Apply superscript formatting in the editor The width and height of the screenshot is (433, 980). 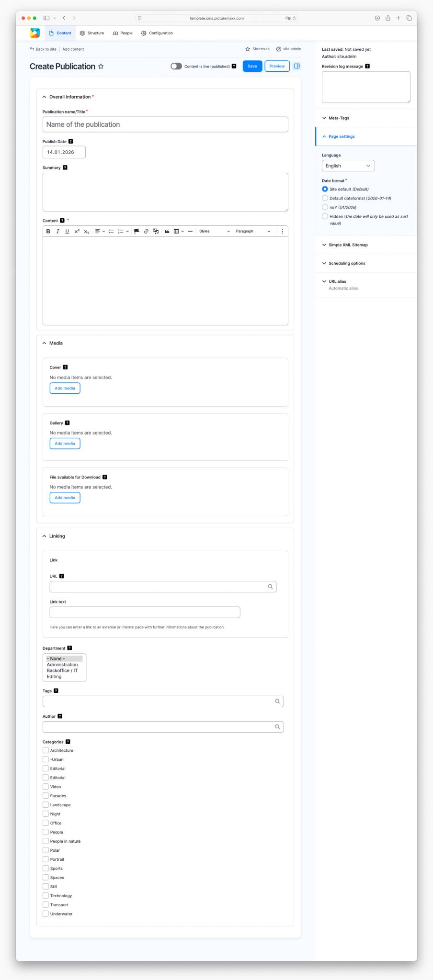[76, 231]
